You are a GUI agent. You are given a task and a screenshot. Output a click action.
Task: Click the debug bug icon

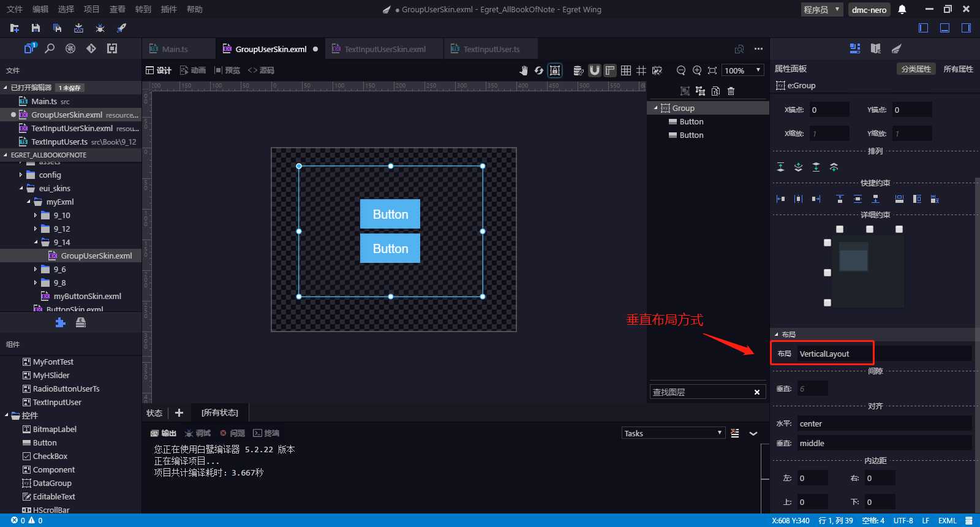(100, 28)
